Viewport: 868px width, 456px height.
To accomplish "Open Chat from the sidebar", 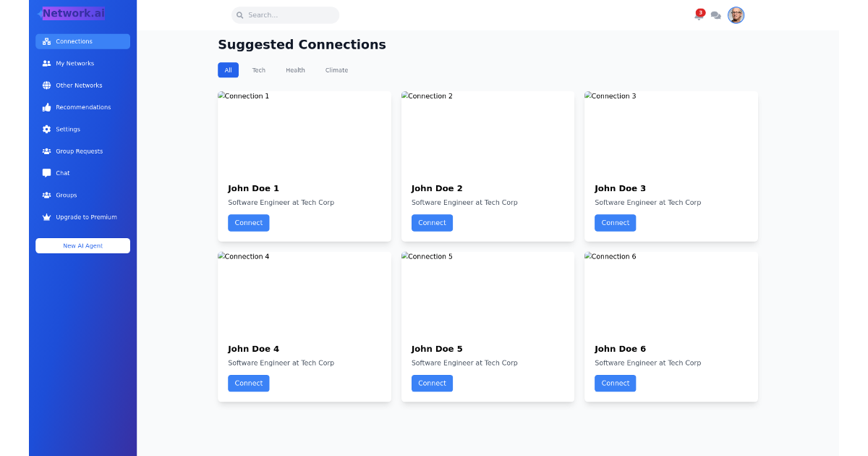I will pyautogui.click(x=82, y=173).
